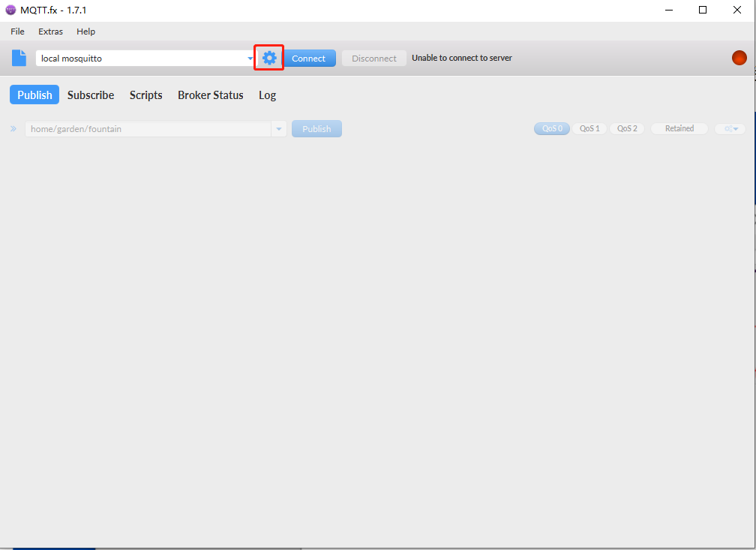Select QoS 0 level
The width and height of the screenshot is (756, 550).
pyautogui.click(x=552, y=128)
